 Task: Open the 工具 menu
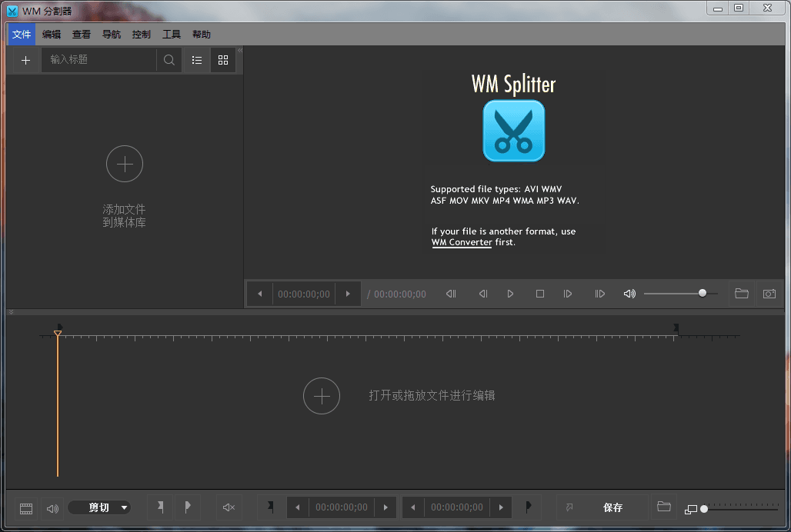pos(172,35)
